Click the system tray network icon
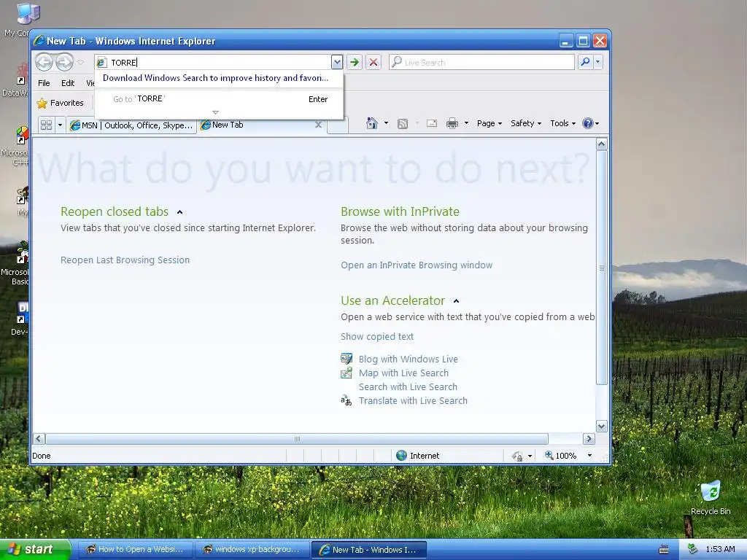This screenshot has width=747, height=560. [x=694, y=549]
